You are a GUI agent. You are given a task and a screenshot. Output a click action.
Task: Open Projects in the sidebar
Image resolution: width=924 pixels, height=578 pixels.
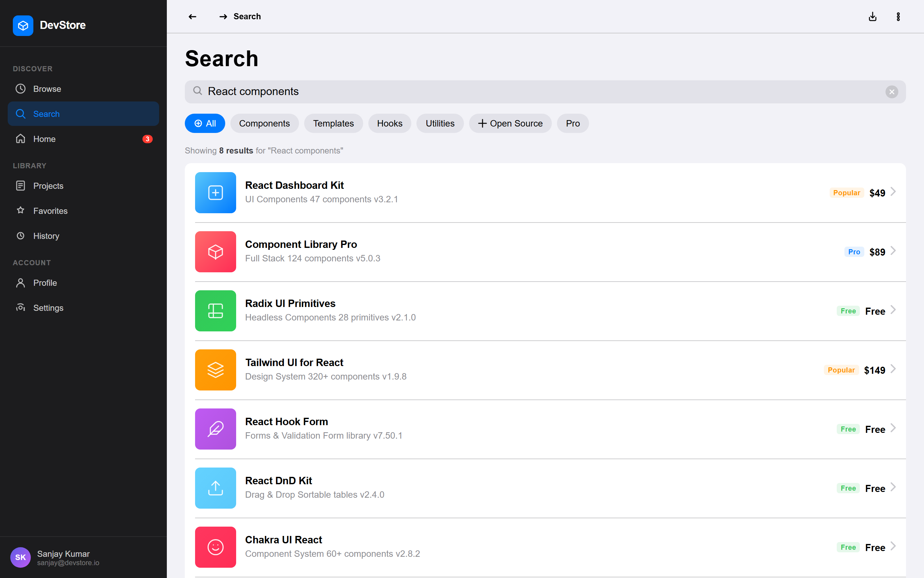click(x=83, y=186)
